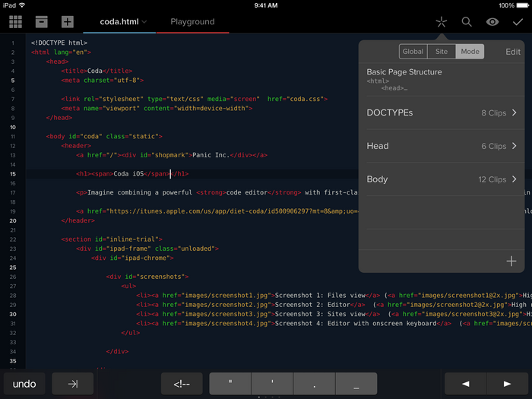This screenshot has height=399, width=532.
Task: Select the Global clips segment
Action: pyautogui.click(x=413, y=52)
